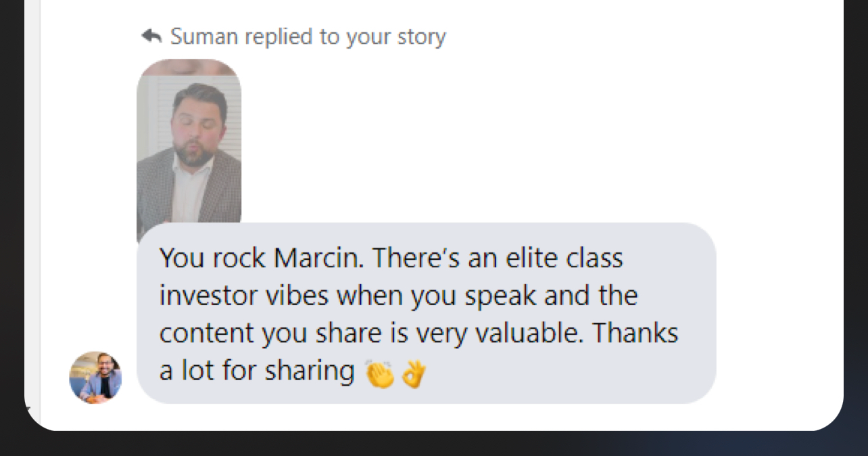868x456 pixels.
Task: Click the OK hand emoji
Action: pos(414,373)
